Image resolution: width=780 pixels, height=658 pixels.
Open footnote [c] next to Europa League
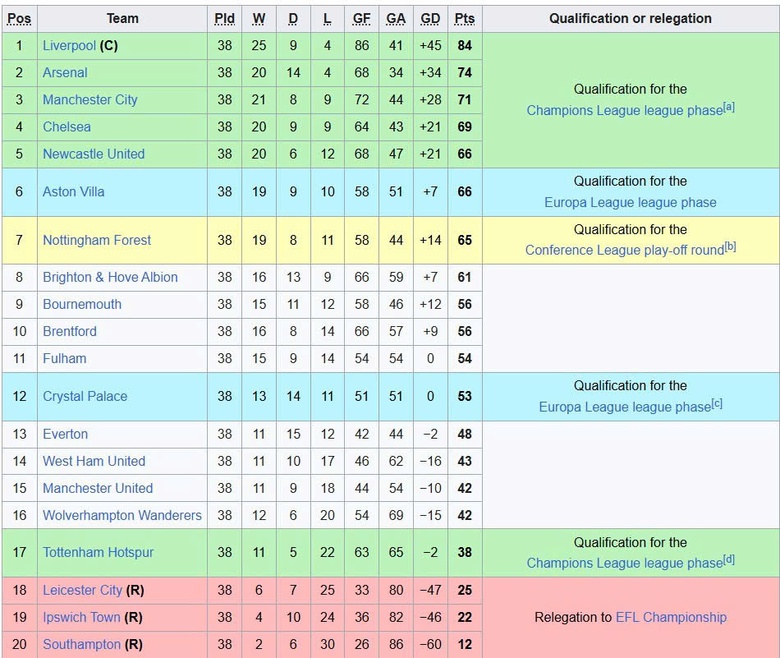coord(717,404)
